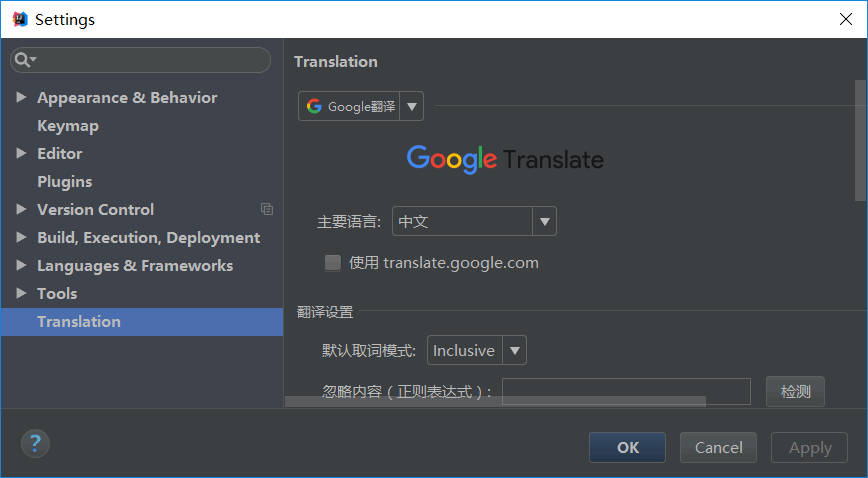Click the Translation page heading
Screen dimensions: 868x478
point(335,61)
